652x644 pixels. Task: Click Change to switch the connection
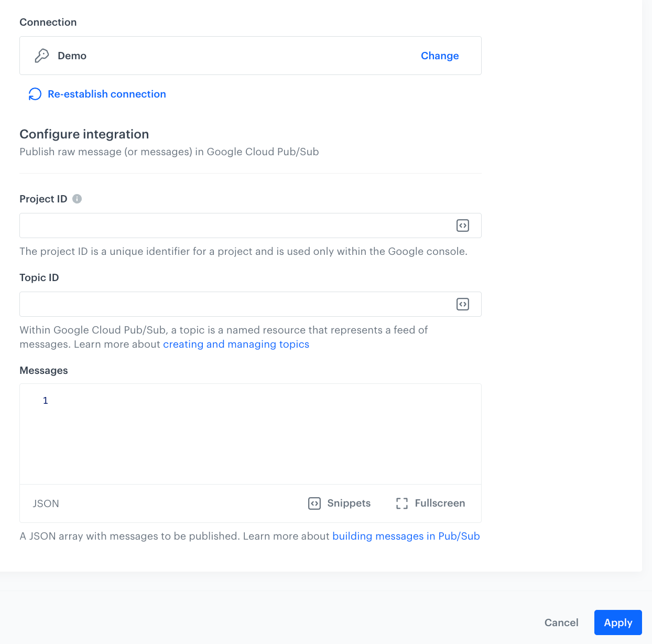click(439, 56)
